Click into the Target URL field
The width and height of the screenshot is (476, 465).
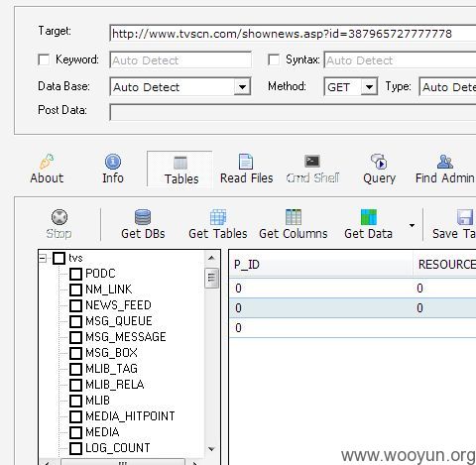(293, 34)
